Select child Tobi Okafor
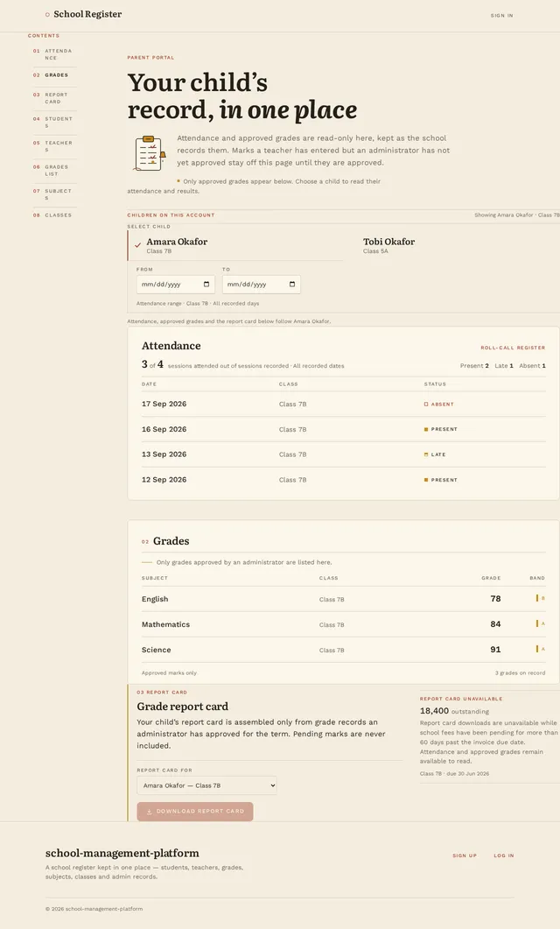 pos(451,245)
